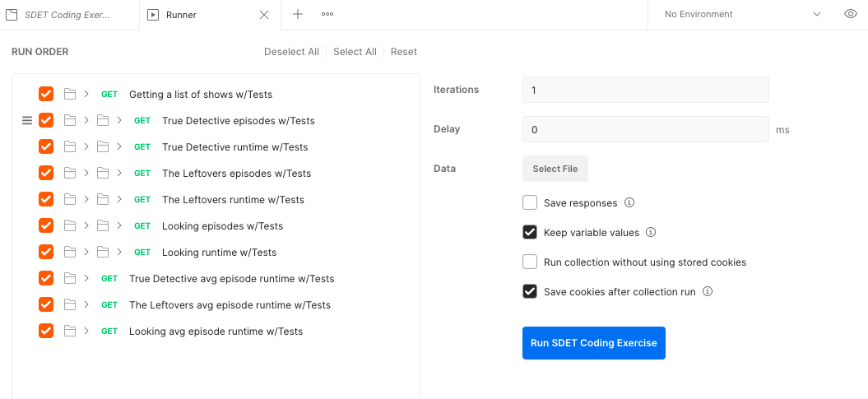Uncheck The Leftovers runtime w/Tests request
Screen dimensions: 868x399
point(46,199)
